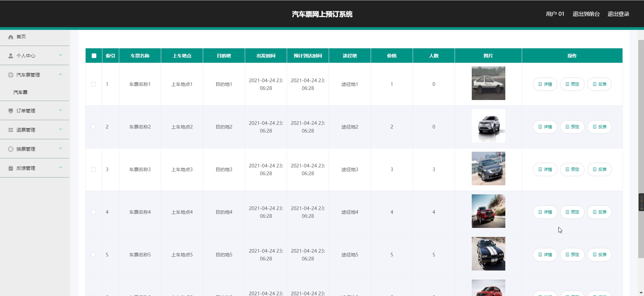Image resolution: width=644 pixels, height=296 pixels.
Task: Click the 订单管理 sidebar icon
Action: pos(11,111)
